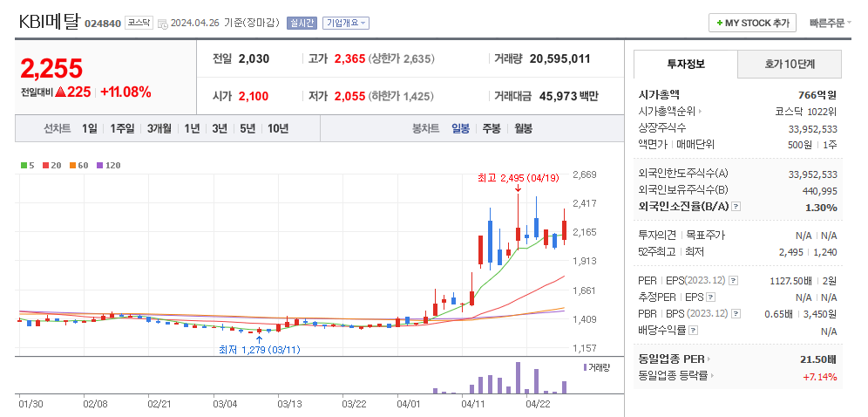Click the 외국인보유주식수(B) value 440,995
Image resolution: width=868 pixels, height=417 pixels.
[820, 190]
